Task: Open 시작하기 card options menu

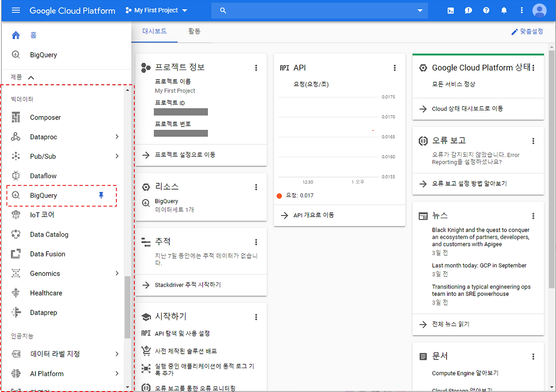Action: click(256, 317)
